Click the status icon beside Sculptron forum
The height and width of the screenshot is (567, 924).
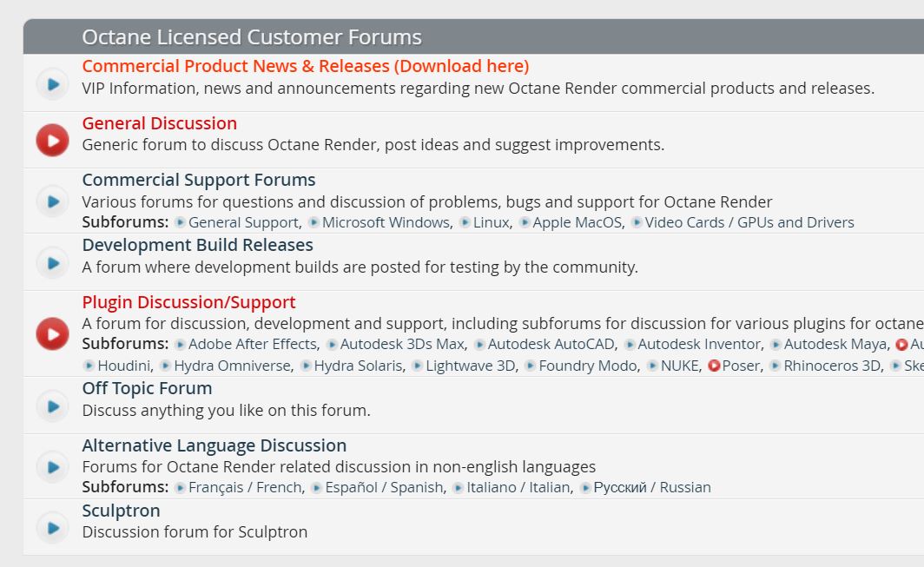point(52,527)
